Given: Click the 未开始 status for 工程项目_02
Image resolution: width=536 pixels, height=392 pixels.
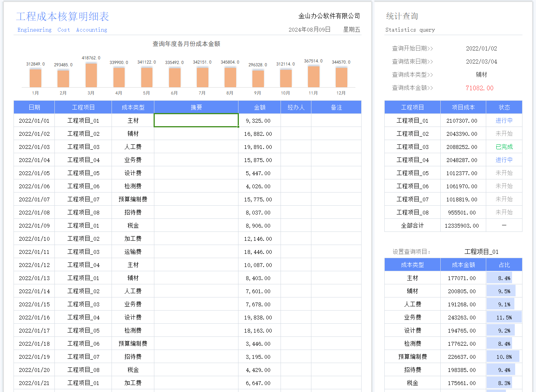Looking at the screenshot, I should (x=504, y=133).
